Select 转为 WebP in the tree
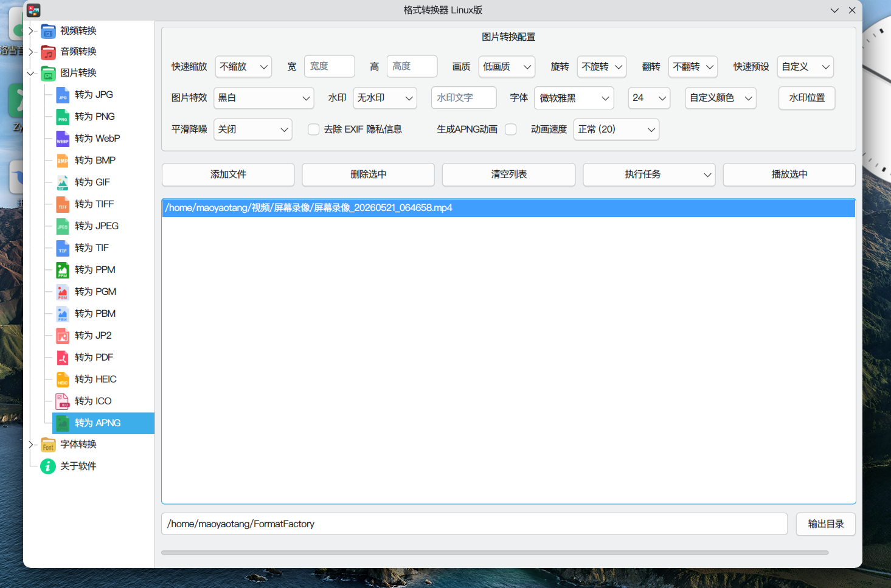 97,139
